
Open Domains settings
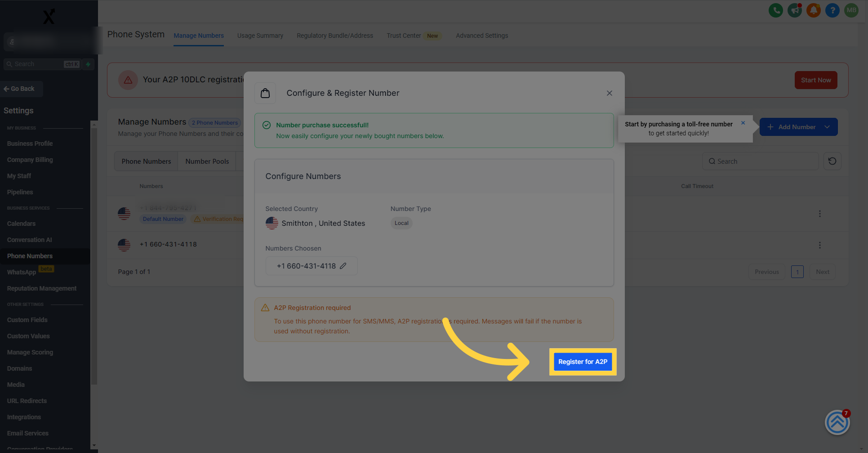click(20, 368)
